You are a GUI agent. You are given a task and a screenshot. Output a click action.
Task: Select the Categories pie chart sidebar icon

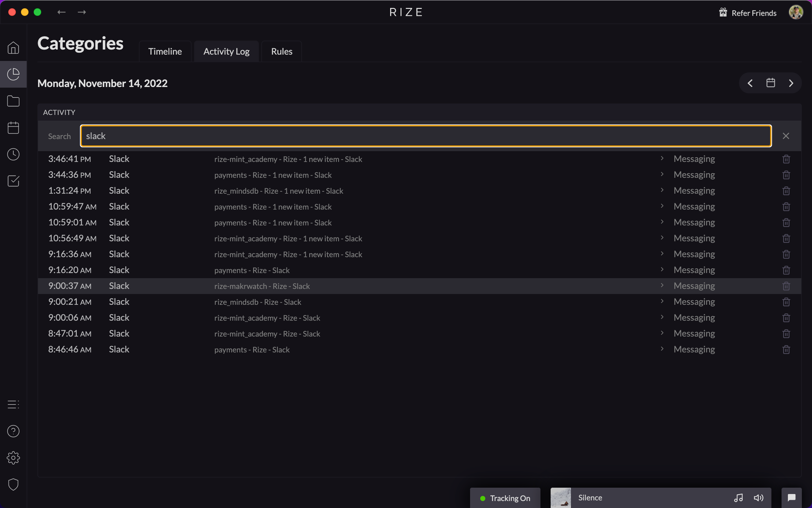tap(13, 74)
